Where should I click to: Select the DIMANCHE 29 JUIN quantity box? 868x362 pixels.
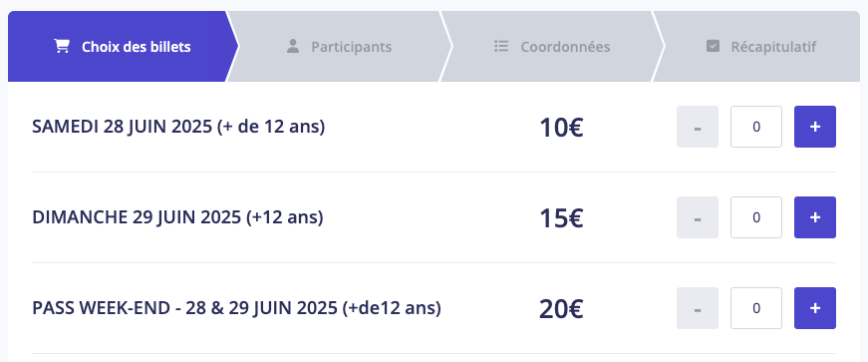click(756, 217)
